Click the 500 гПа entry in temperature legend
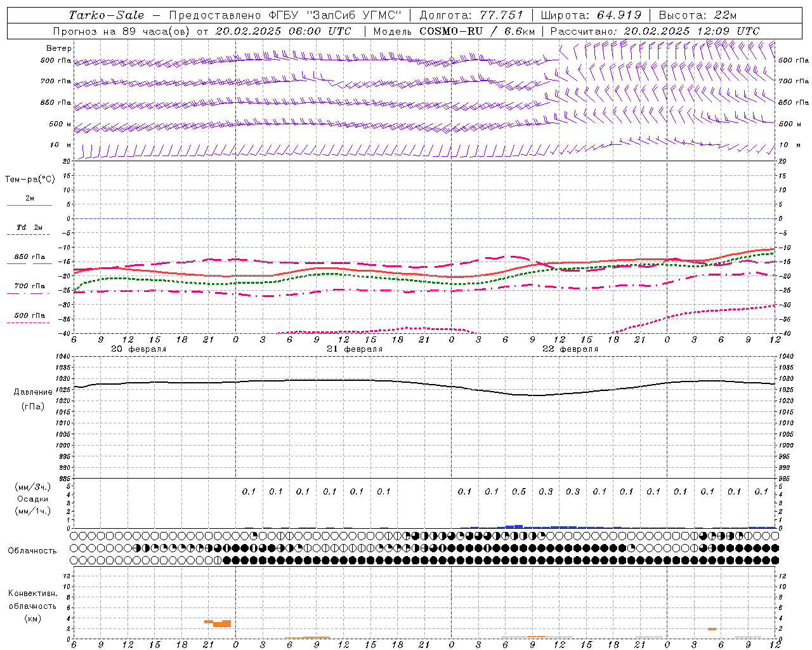This screenshot has width=812, height=650. pyautogui.click(x=29, y=315)
